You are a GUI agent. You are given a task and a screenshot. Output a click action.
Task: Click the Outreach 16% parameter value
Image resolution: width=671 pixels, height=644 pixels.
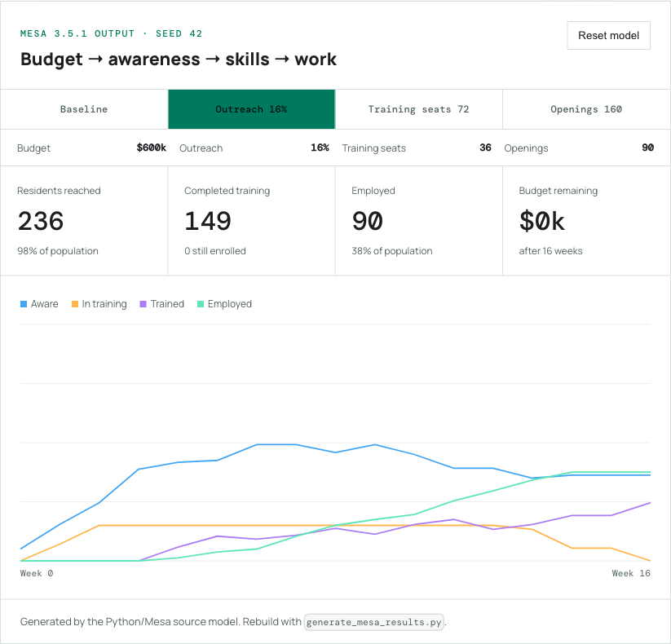tap(320, 148)
